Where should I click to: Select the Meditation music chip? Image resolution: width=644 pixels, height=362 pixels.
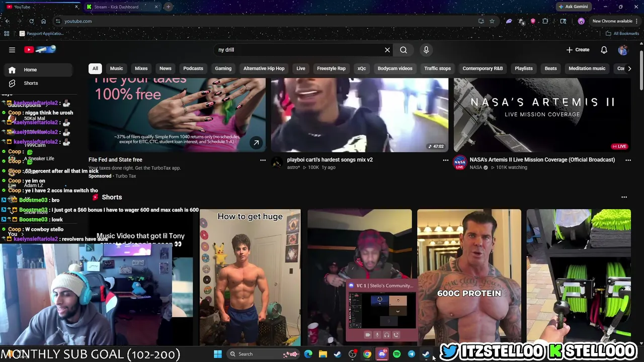(587, 68)
